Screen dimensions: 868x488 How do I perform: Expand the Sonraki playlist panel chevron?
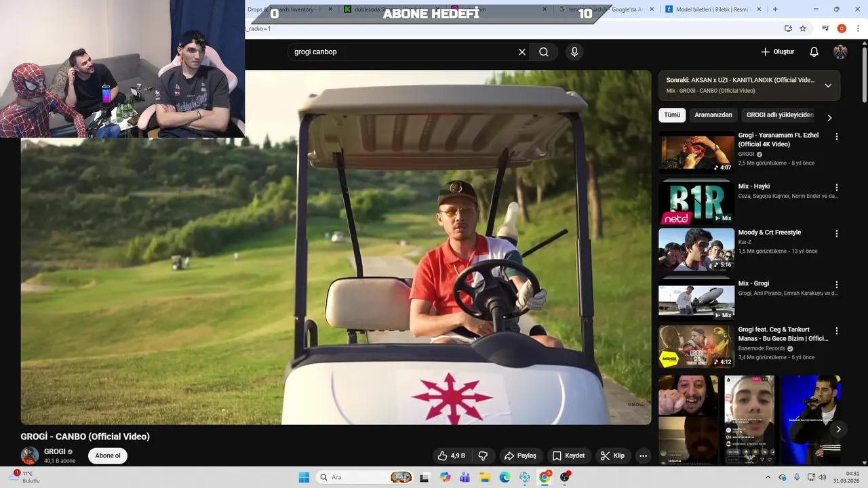click(828, 85)
